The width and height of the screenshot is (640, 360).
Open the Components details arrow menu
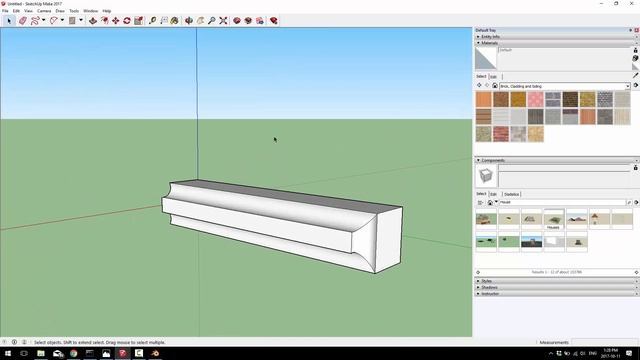pyautogui.click(x=636, y=202)
